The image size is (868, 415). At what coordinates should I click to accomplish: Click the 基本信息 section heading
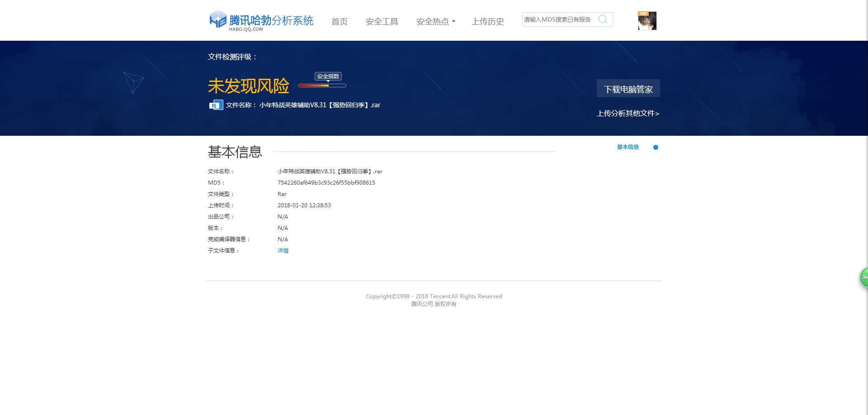point(235,152)
